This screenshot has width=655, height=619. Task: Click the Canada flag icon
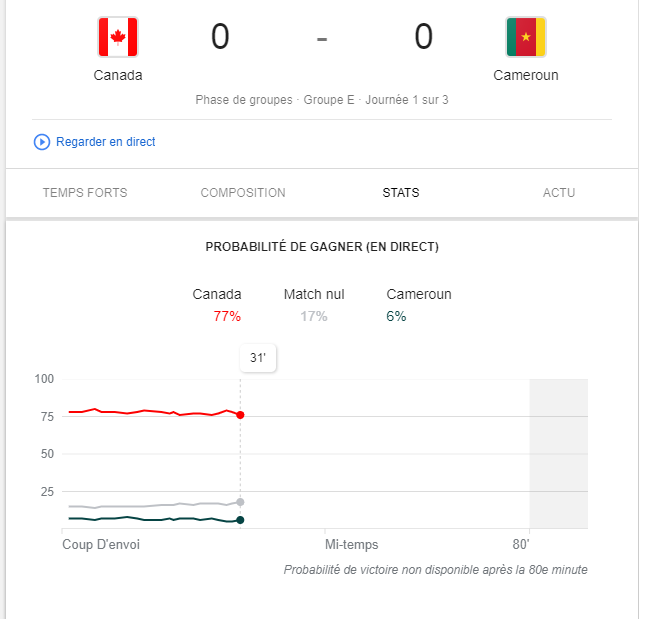pos(118,38)
